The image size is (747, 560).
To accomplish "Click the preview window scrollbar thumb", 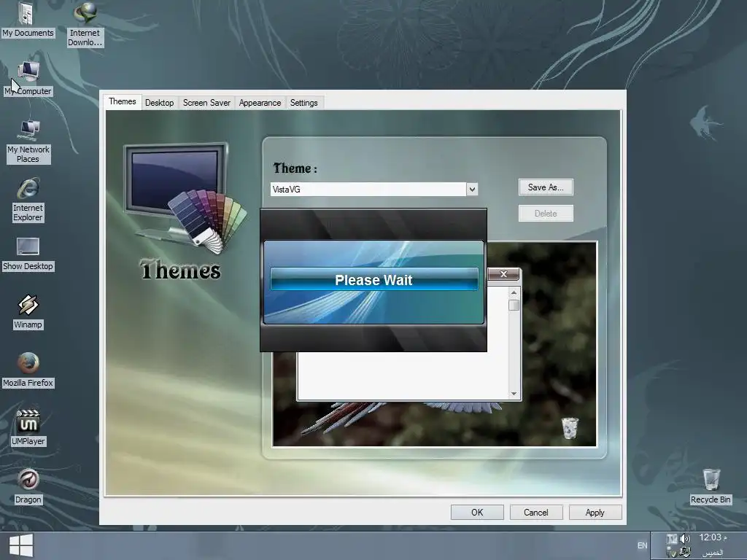I will click(x=514, y=306).
